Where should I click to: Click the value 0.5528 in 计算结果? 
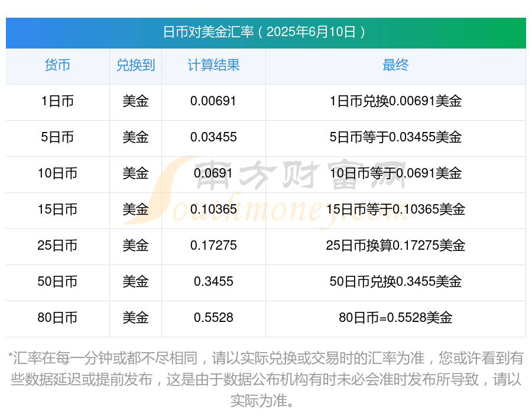(213, 317)
